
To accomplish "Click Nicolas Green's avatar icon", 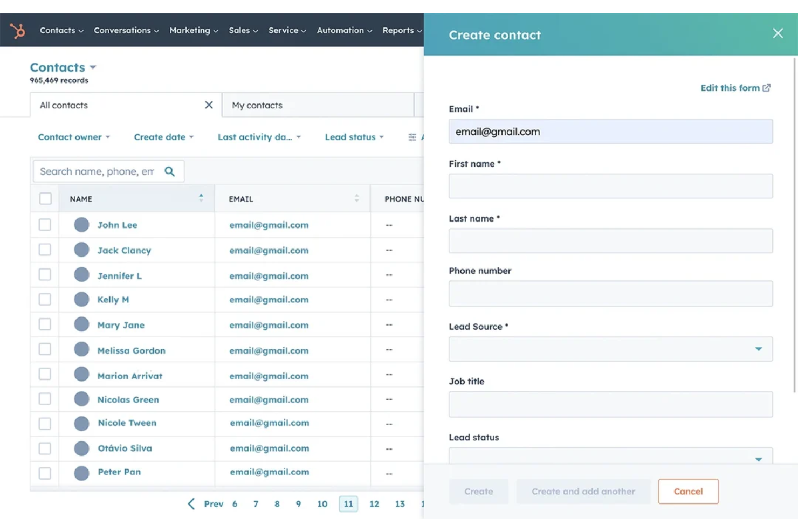I will tap(81, 399).
